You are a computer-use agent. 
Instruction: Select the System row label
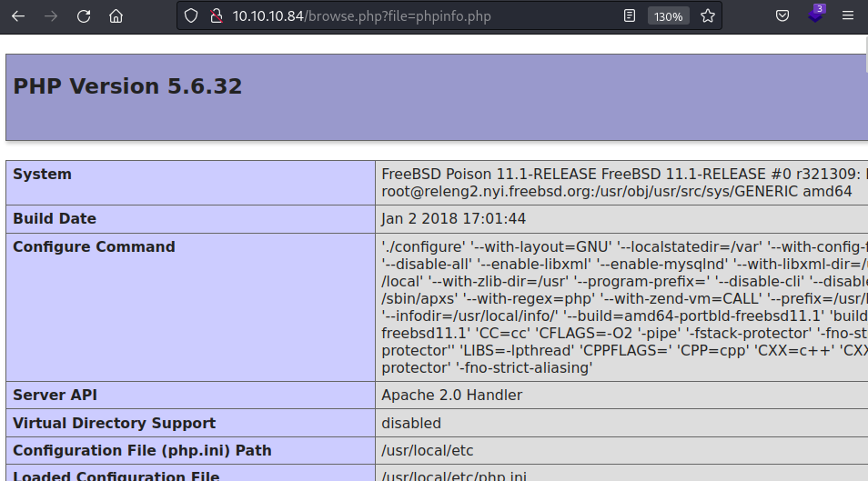coord(42,175)
